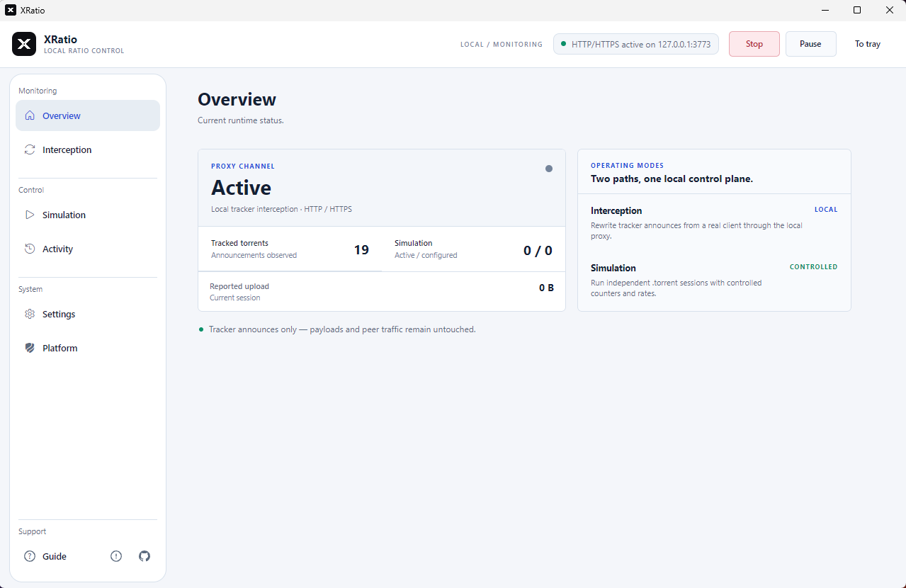Click the XRatio logo icon in header

point(24,44)
